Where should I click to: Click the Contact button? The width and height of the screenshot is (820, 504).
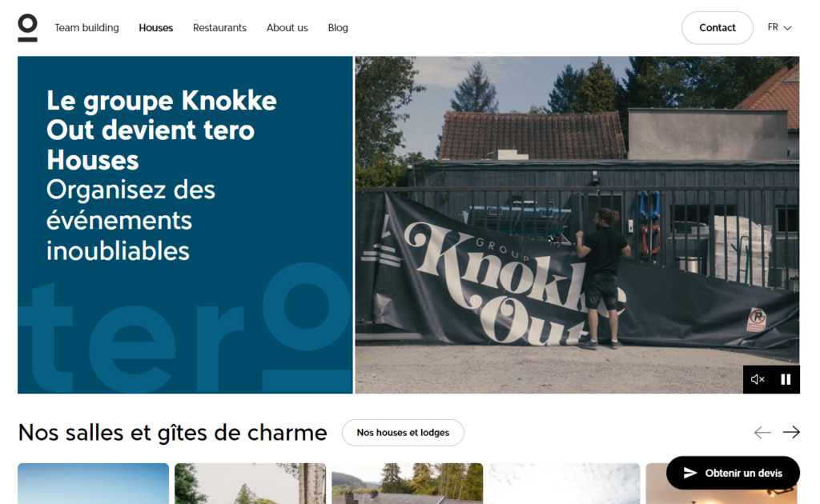(717, 28)
